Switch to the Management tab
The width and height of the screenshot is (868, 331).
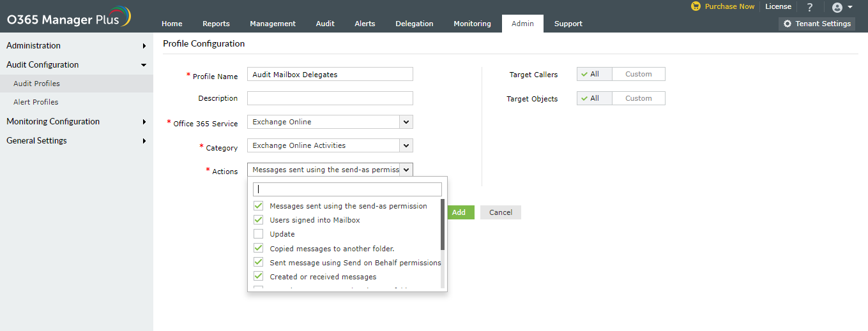tap(273, 24)
